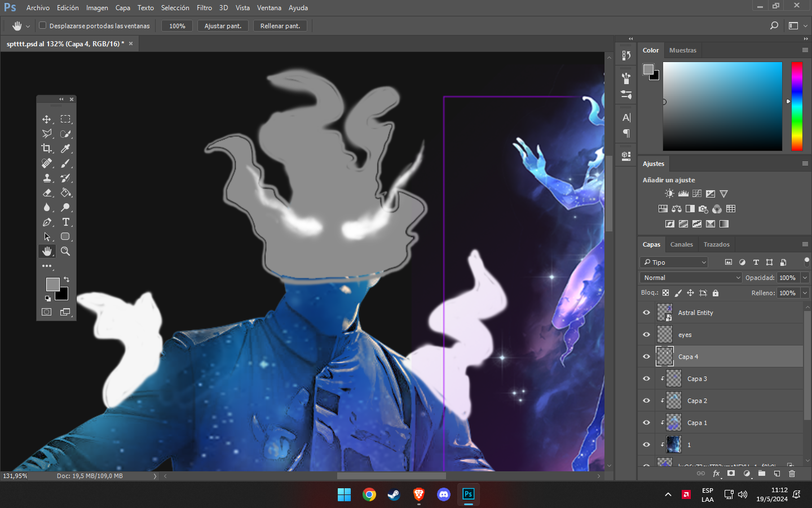The image size is (812, 508).
Task: Select the Dodge tool
Action: 65,207
